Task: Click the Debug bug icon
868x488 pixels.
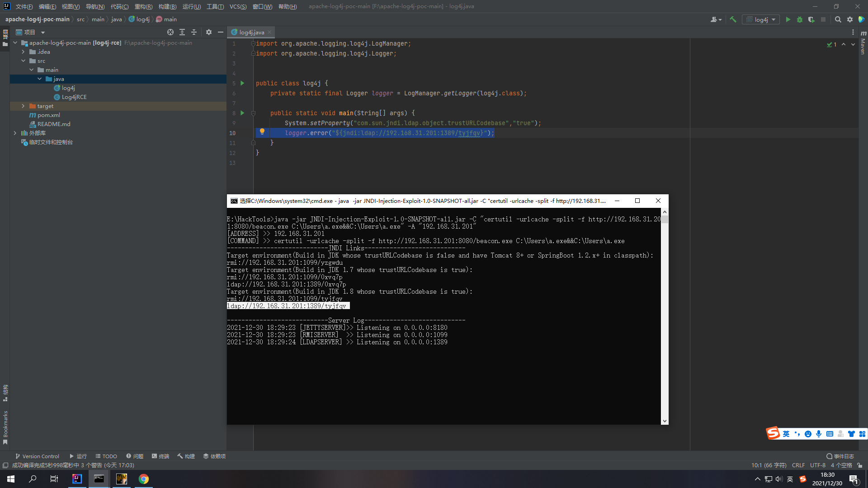Action: pos(800,19)
